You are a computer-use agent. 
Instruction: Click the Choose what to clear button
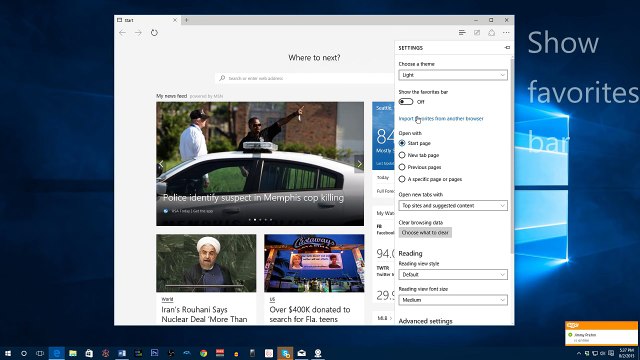point(425,233)
